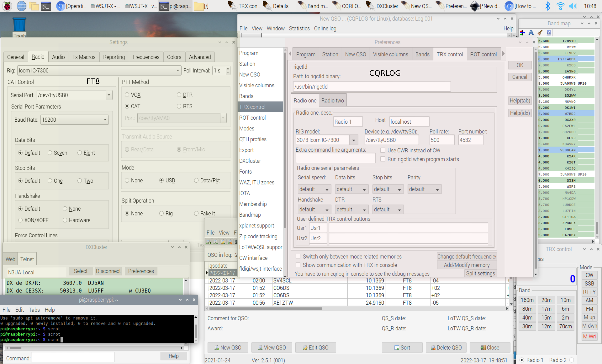Click Poll Interval spinner up arrow

click(x=228, y=68)
